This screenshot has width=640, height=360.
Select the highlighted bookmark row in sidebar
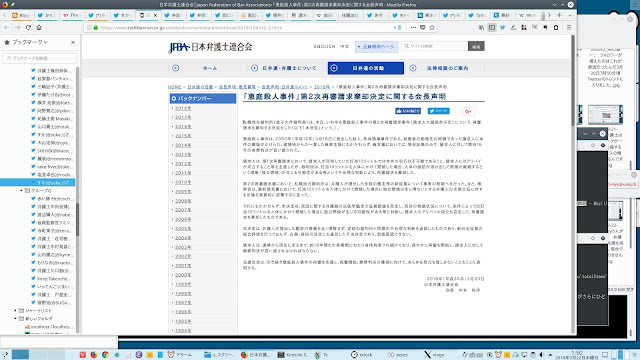[38, 182]
